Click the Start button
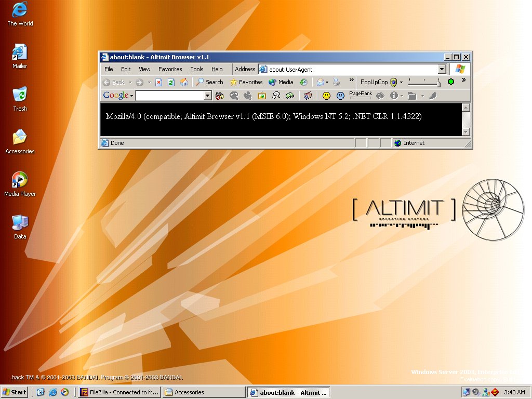The image size is (532, 399). tap(15, 392)
